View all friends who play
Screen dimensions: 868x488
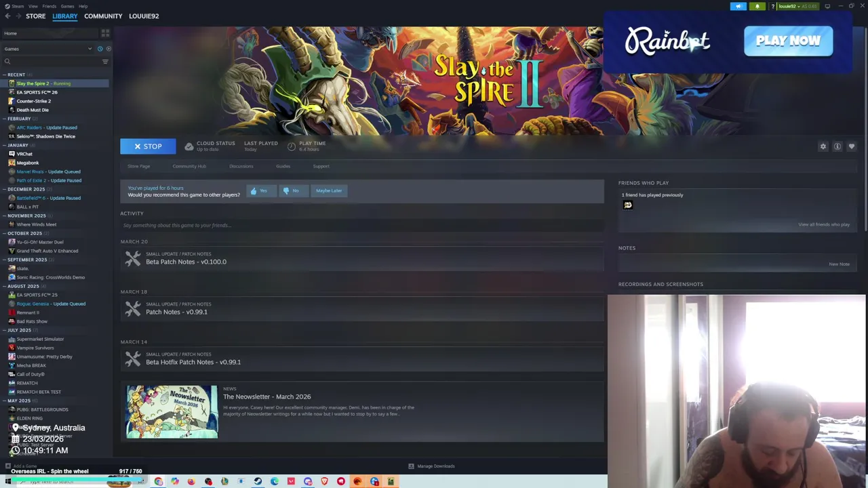[824, 224]
